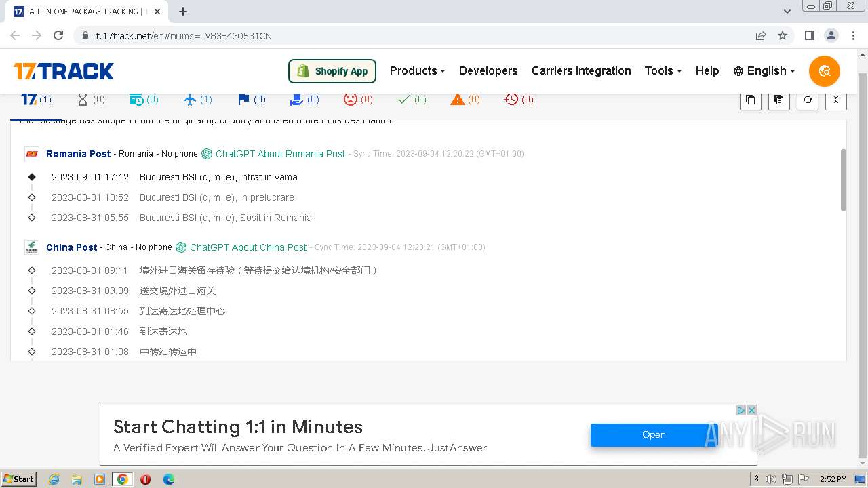Open File Explorer from taskbar
Viewport: 868px width, 488px height.
coord(77,479)
